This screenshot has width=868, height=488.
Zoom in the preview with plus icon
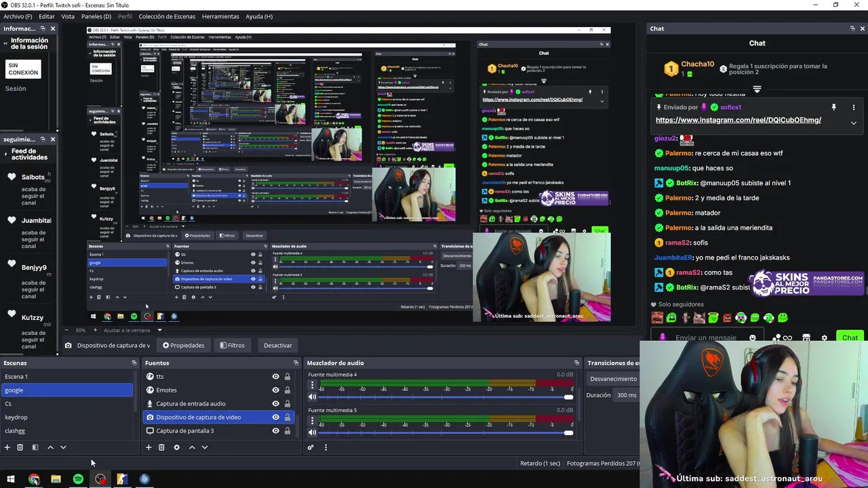click(x=95, y=330)
